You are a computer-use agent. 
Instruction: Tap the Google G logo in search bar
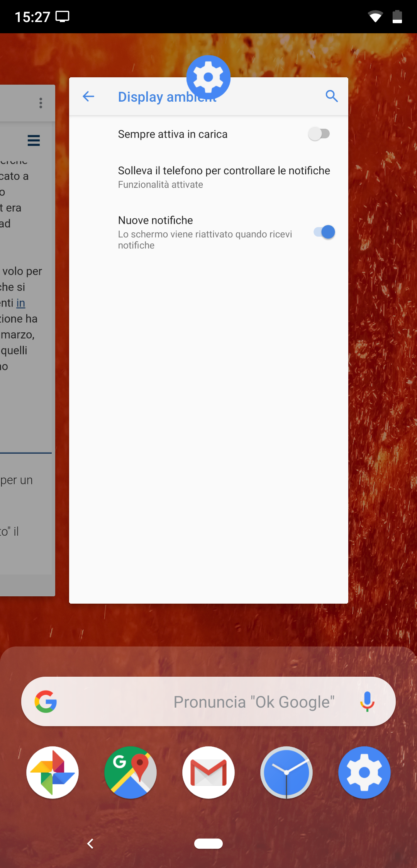pos(46,701)
